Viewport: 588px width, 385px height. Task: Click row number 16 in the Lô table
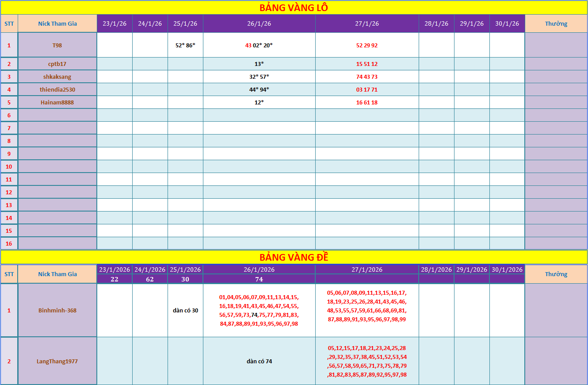(x=9, y=243)
